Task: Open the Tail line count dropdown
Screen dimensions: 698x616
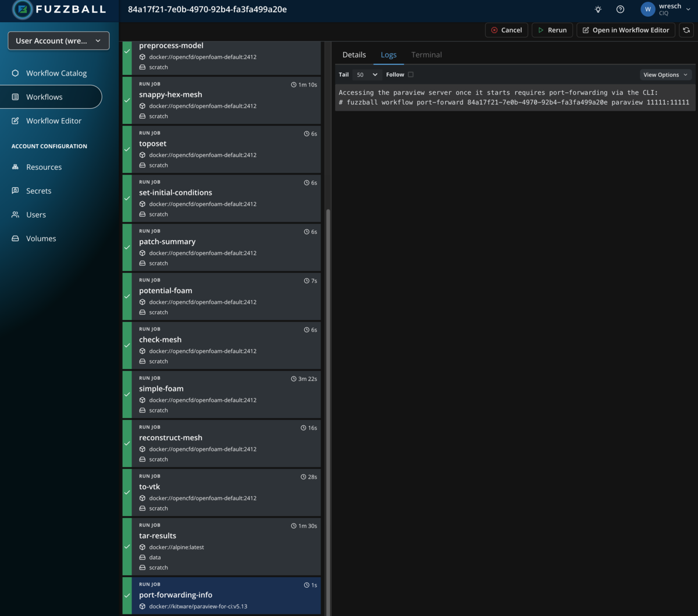Action: tap(366, 74)
